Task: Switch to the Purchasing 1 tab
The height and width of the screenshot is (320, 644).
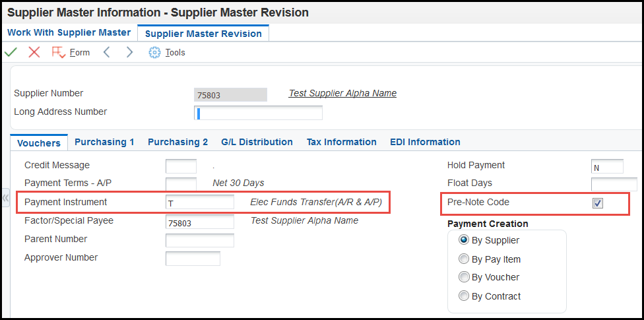Action: (x=104, y=142)
